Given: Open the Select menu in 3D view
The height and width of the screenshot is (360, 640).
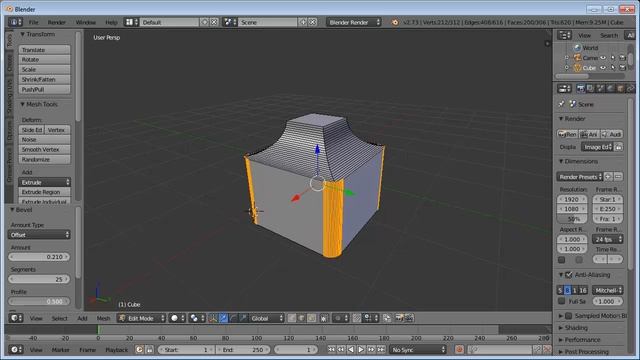Looking at the screenshot, I should tap(60, 318).
